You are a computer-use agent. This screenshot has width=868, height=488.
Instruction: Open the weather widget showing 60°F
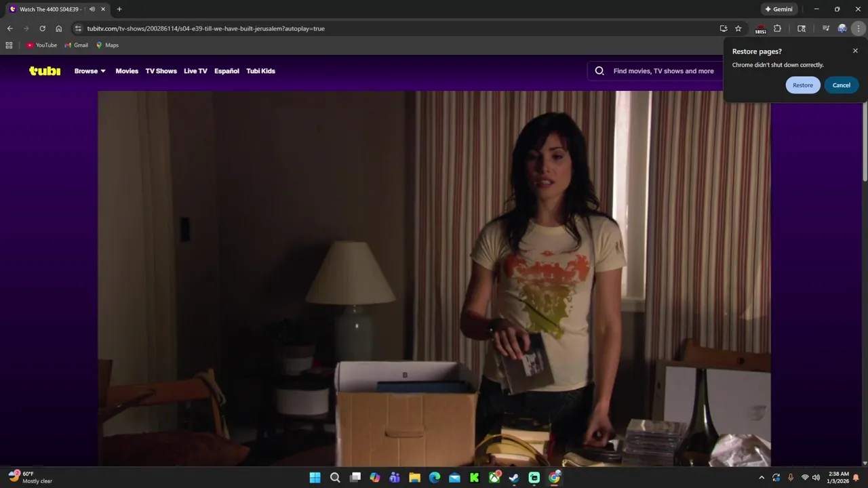[x=31, y=477]
